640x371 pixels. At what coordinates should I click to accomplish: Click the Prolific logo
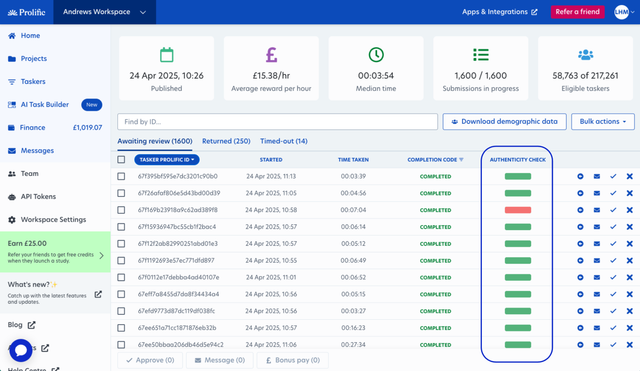[27, 12]
